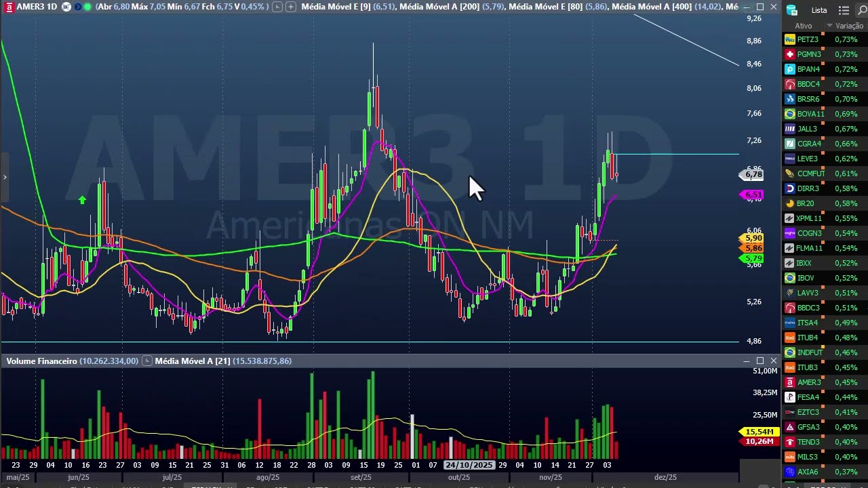Click the AXIA6 asset logo icon
Viewport: 868px width, 488px height.
click(x=789, y=472)
